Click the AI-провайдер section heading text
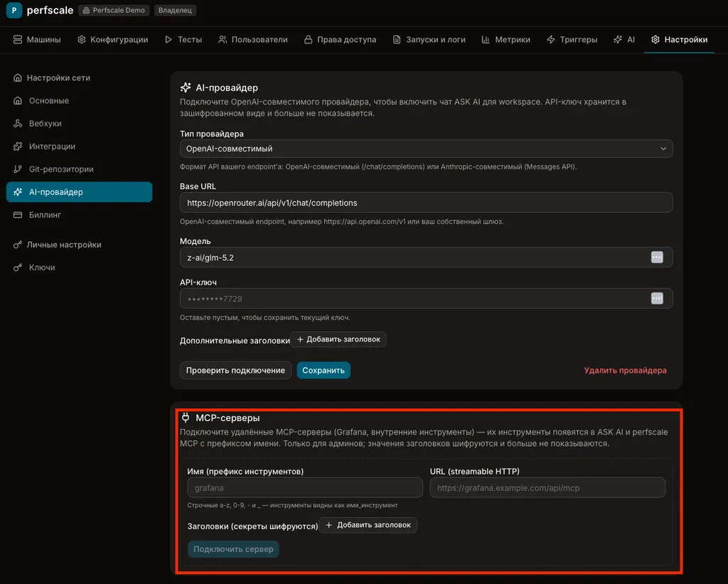728x584 pixels. click(x=227, y=87)
